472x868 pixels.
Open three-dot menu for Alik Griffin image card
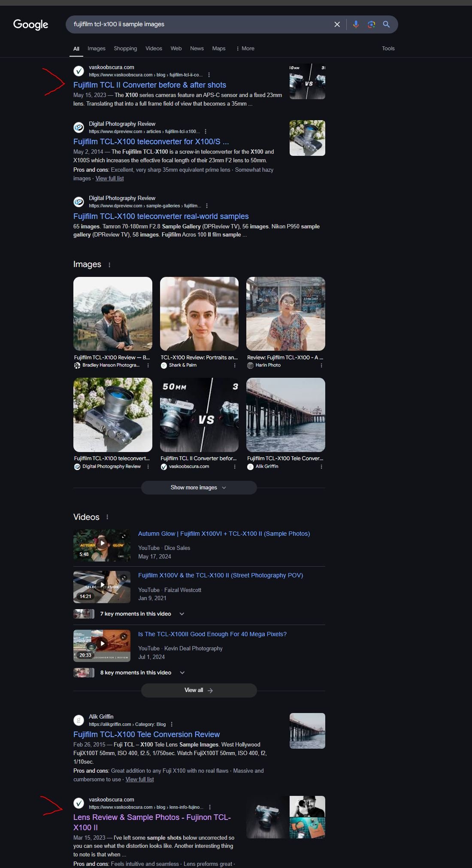(x=321, y=467)
